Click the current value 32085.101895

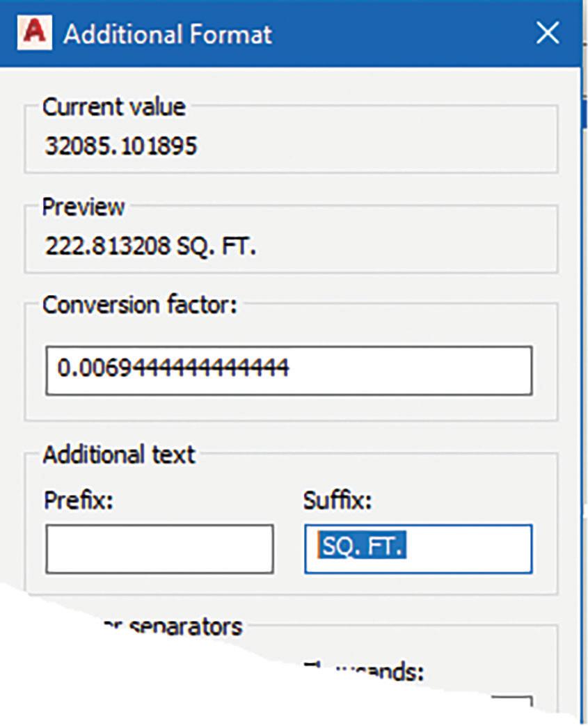click(x=121, y=146)
